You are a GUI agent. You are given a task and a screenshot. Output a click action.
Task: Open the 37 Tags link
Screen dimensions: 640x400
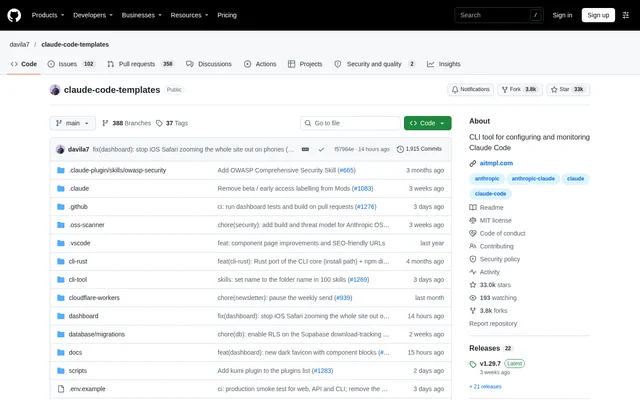172,123
